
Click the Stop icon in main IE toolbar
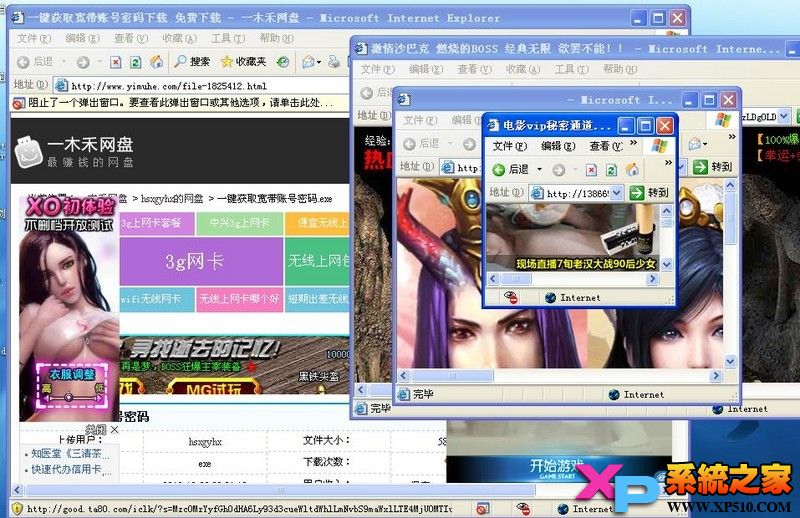point(116,62)
